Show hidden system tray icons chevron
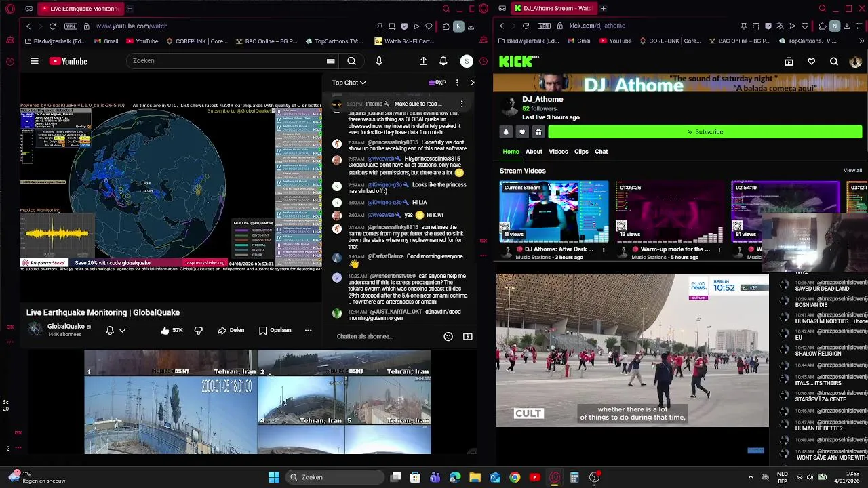The width and height of the screenshot is (868, 488). coord(751,477)
